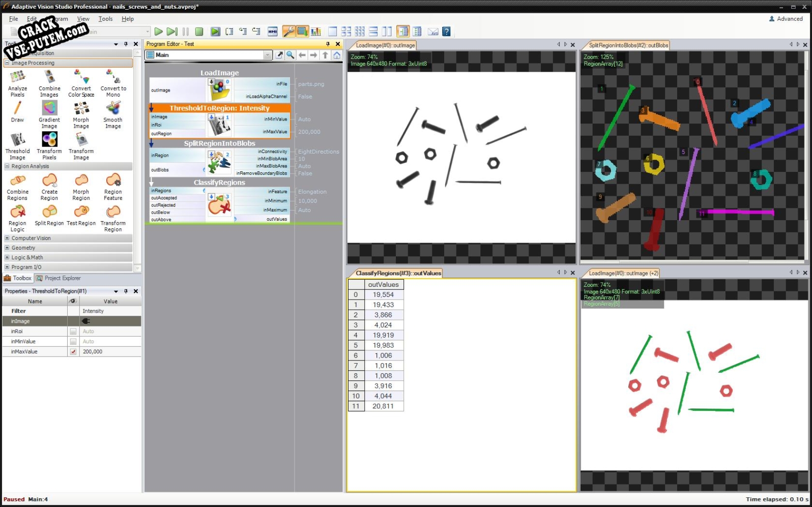This screenshot has width=812, height=507.
Task: Run the program with the green play button
Action: [x=158, y=32]
